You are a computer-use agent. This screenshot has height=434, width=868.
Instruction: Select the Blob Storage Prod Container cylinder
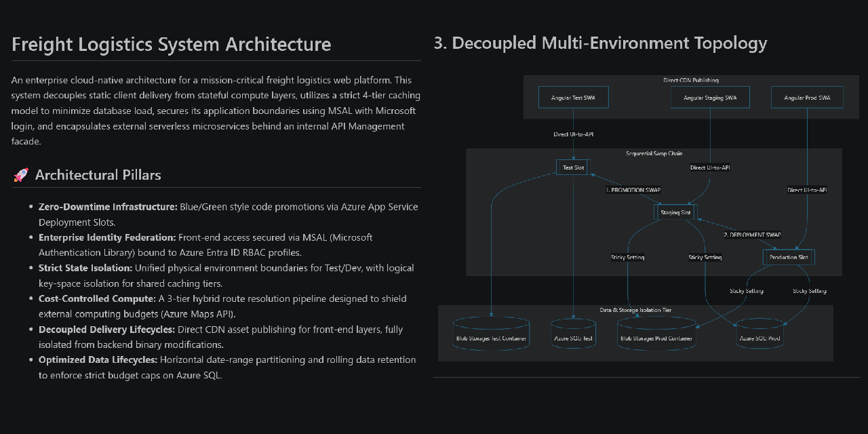(656, 334)
